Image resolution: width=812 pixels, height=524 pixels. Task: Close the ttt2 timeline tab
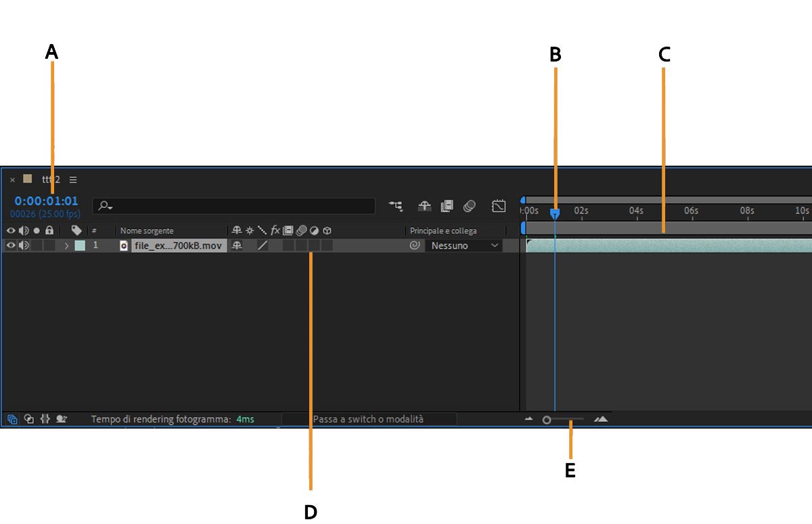coord(12,180)
